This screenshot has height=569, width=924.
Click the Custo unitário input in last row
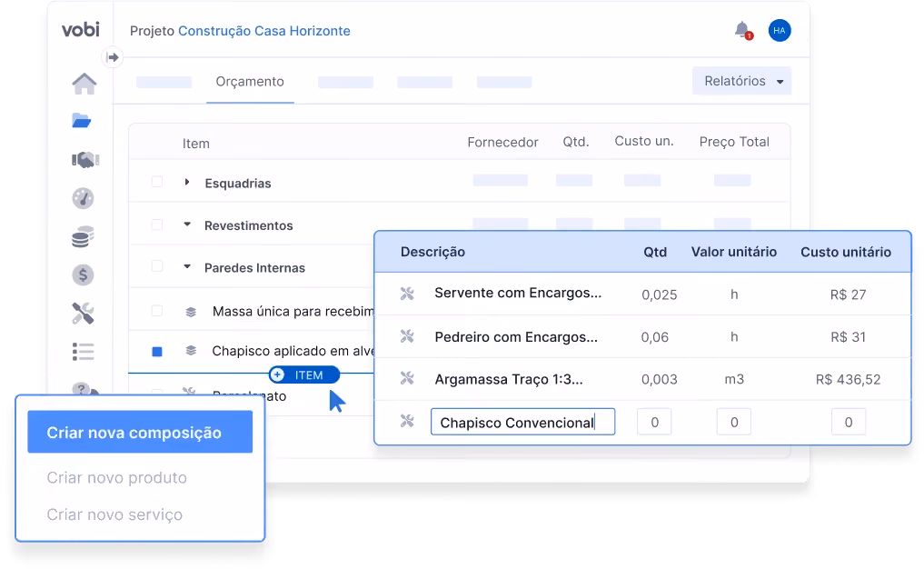point(849,422)
